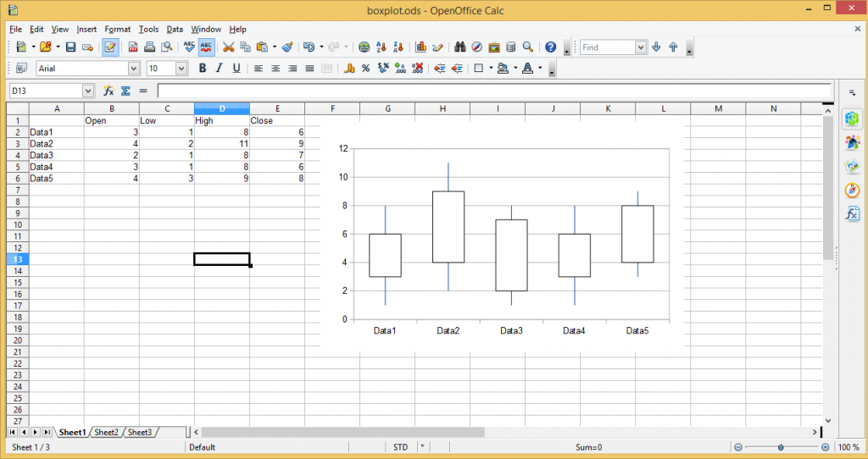The image size is (868, 459).
Task: Open the Format menu
Action: [x=118, y=29]
